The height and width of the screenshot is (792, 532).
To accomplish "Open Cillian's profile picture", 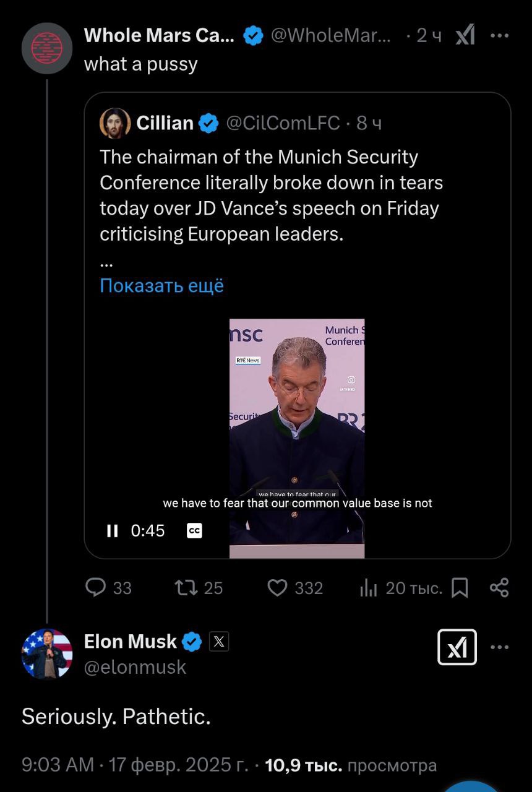I will (115, 123).
